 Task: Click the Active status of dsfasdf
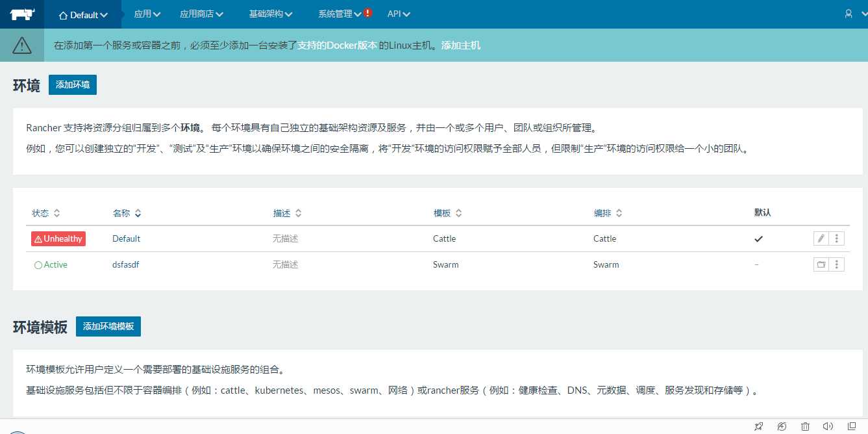point(51,264)
